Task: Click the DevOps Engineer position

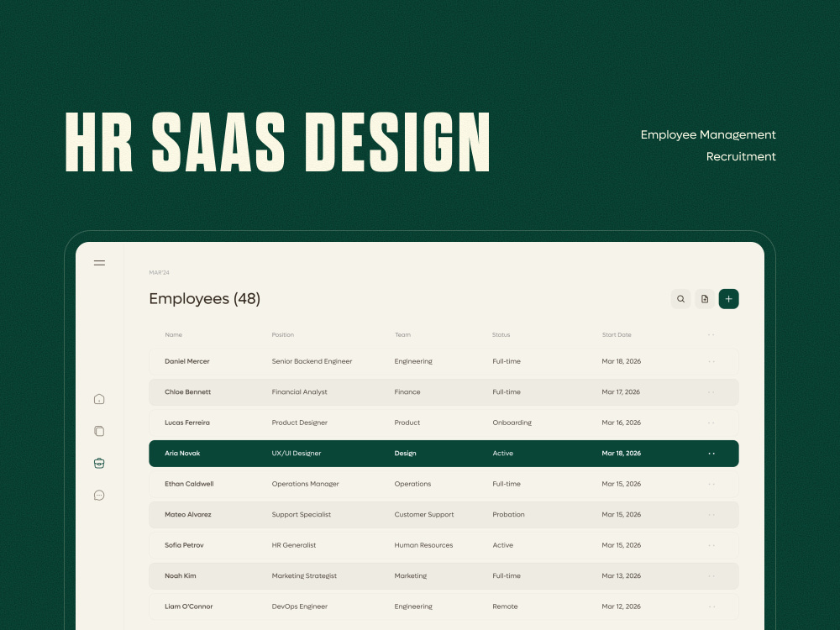Action: pyautogui.click(x=300, y=606)
